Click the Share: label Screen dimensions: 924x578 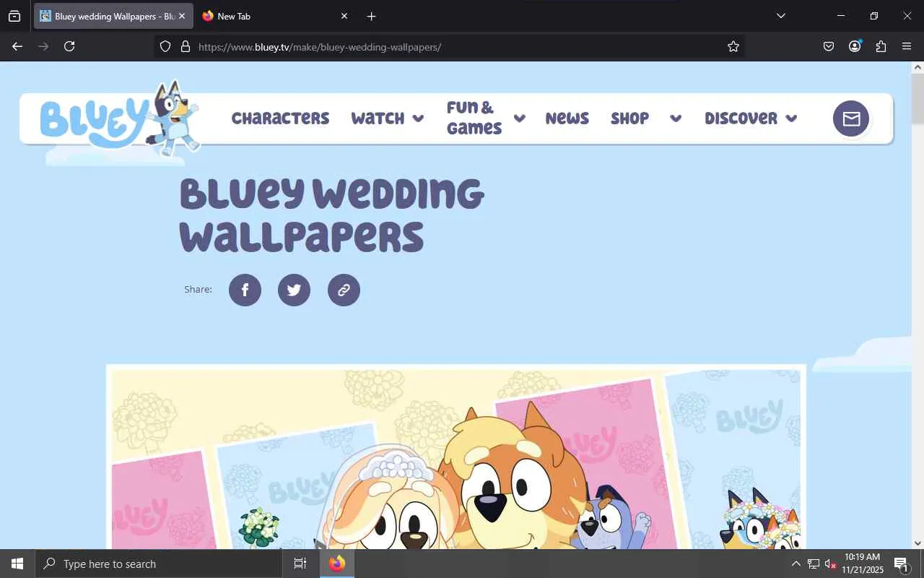198,289
